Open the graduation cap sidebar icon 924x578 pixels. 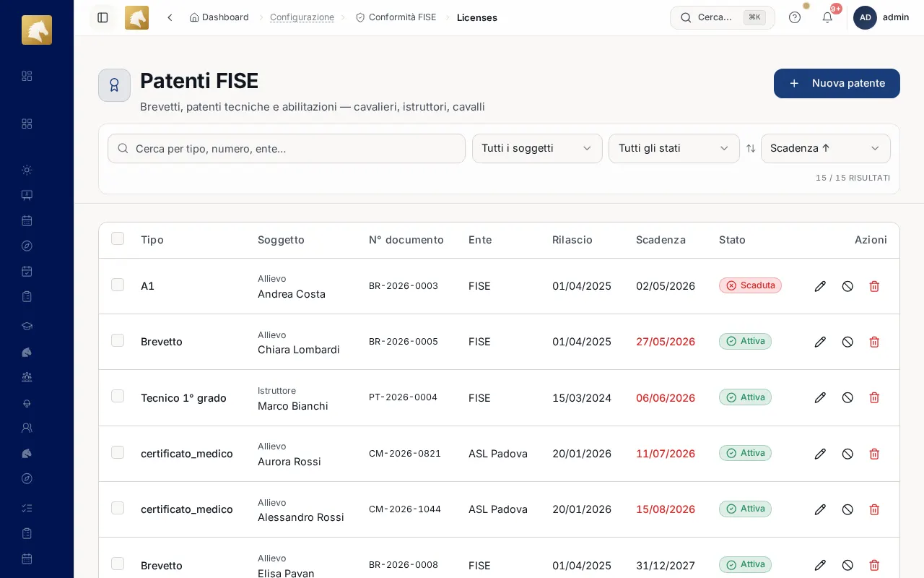click(x=27, y=326)
